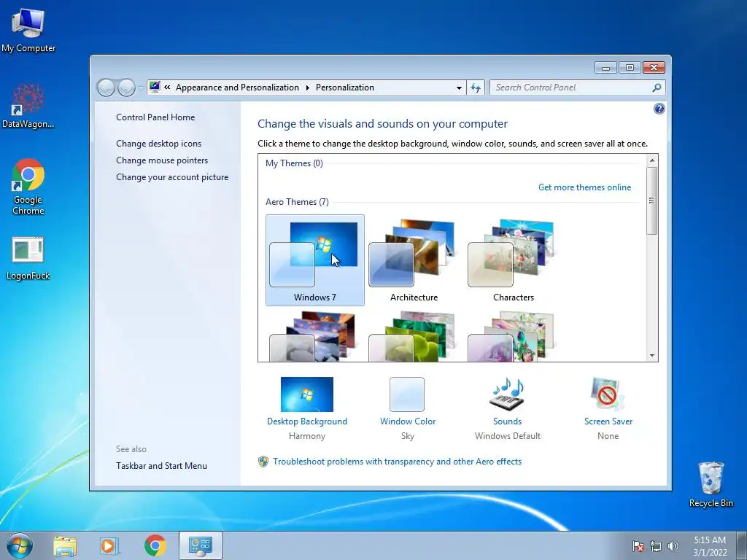Open Change mouse pointers
The image size is (747, 560).
pos(162,160)
